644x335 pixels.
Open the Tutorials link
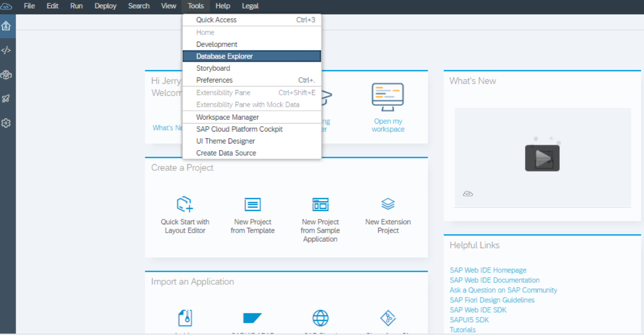(463, 330)
